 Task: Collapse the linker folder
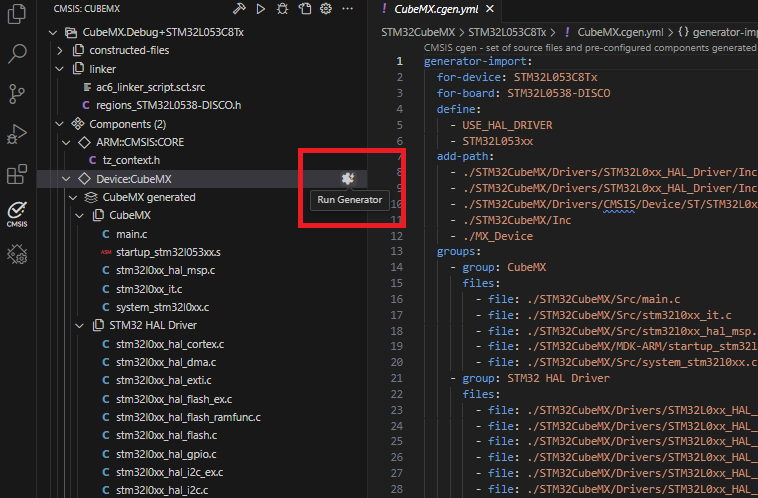click(x=59, y=69)
